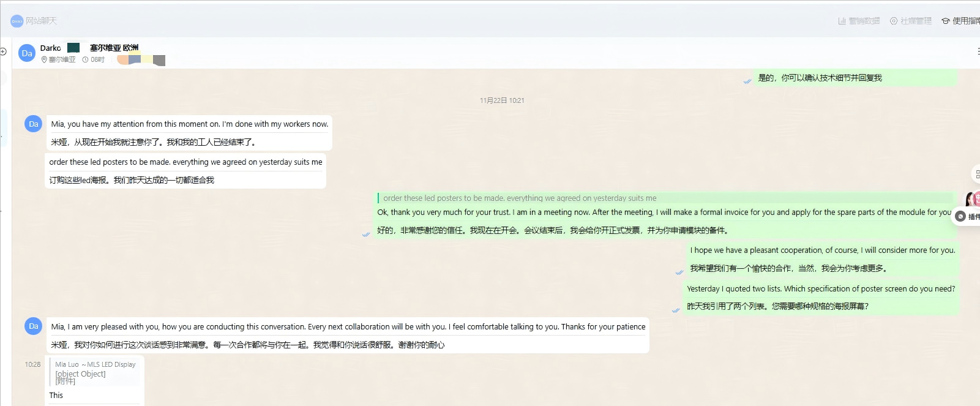Click Darko contact name in header
This screenshot has width=980, height=406.
[x=50, y=48]
